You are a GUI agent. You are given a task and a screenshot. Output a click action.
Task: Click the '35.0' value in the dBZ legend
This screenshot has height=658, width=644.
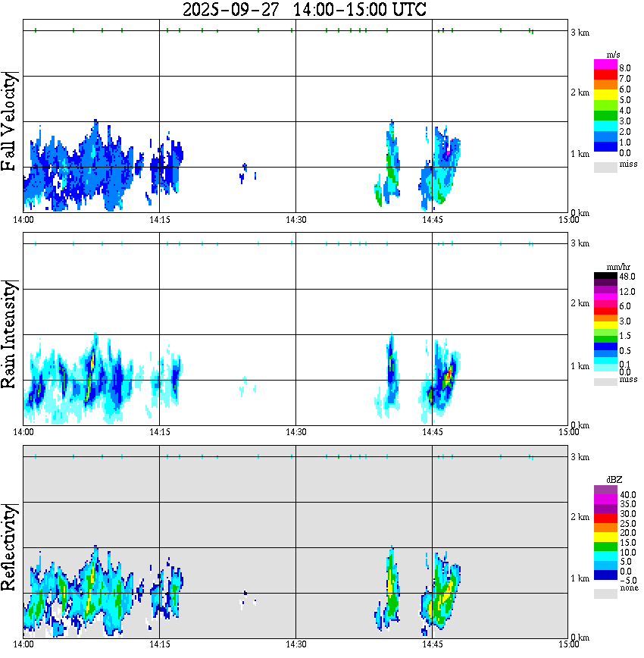[628, 504]
